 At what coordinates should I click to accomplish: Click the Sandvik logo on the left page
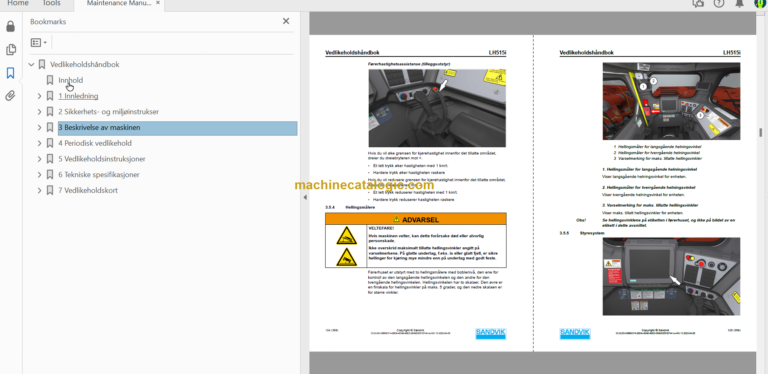point(491,333)
